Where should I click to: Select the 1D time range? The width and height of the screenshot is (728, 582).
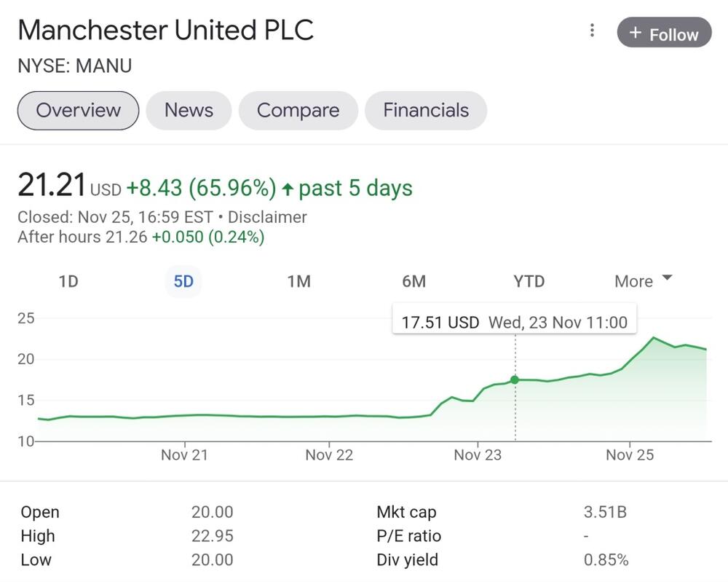68,281
